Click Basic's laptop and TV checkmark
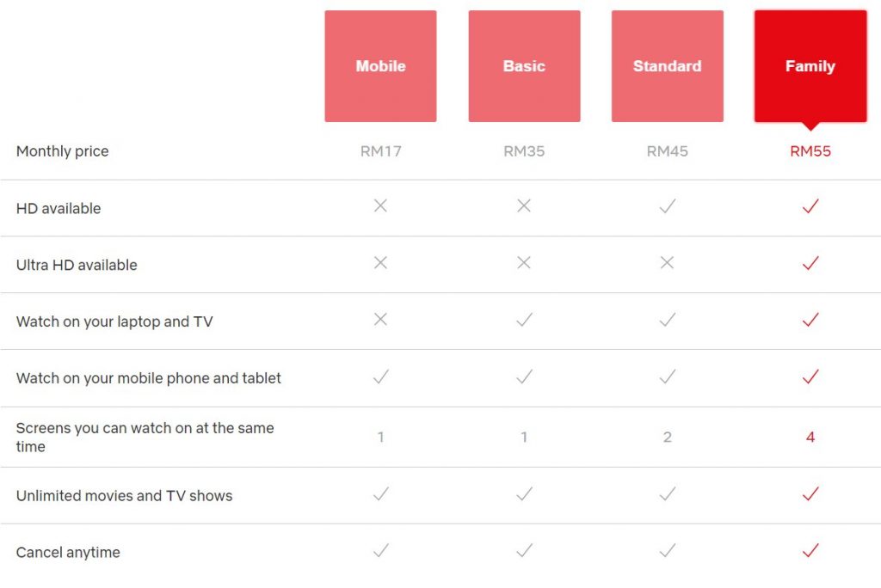 524,320
